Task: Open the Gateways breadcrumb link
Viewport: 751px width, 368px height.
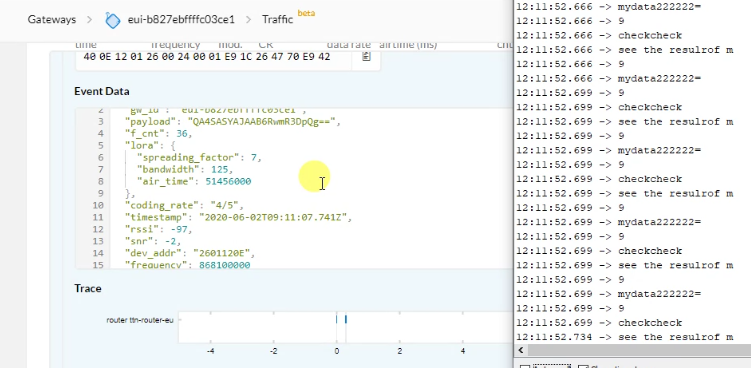Action: point(52,20)
